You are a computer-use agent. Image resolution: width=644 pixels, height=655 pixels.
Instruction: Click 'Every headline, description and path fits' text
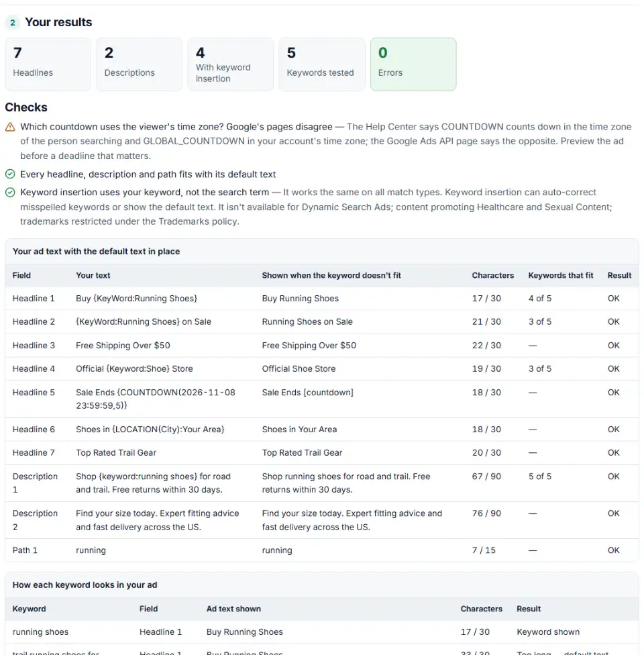click(x=148, y=174)
